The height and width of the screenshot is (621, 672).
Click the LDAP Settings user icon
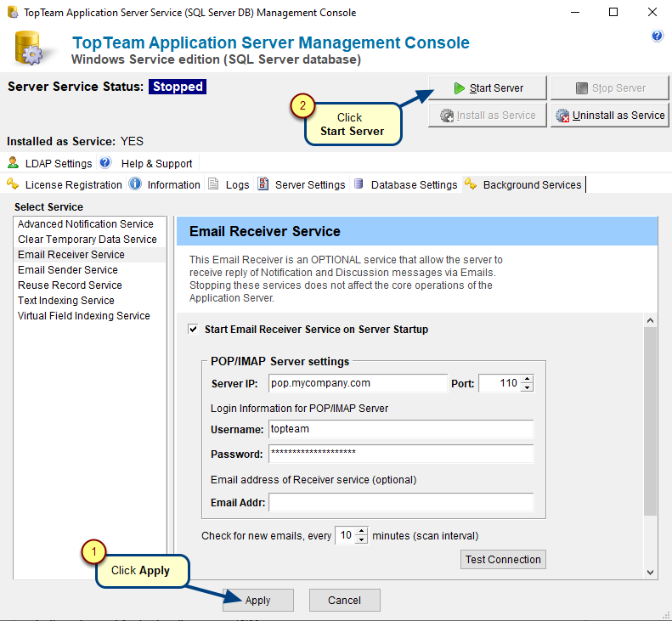tap(13, 162)
